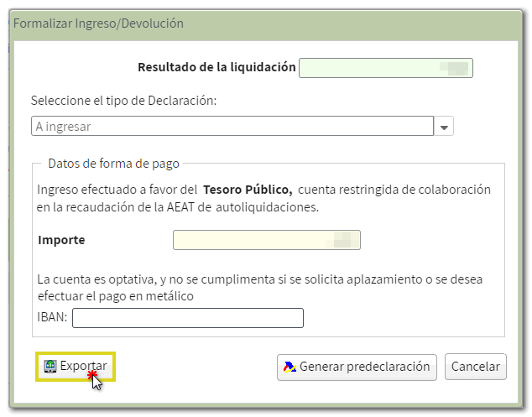Viewport: 532px width, 417px height.
Task: Expand the declaration type dropdown arrow
Action: [445, 127]
